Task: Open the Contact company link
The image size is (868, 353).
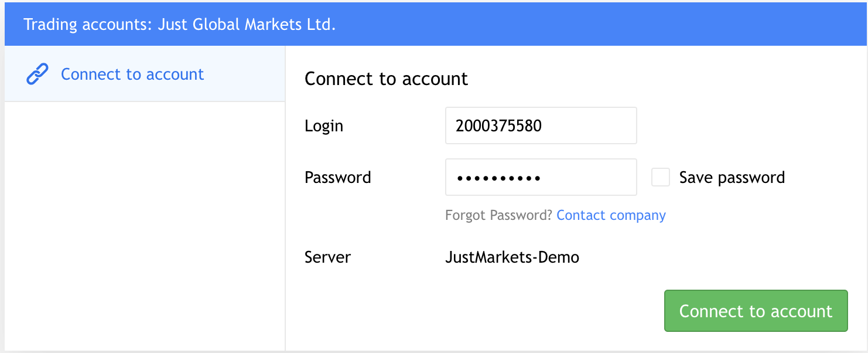Action: coord(611,215)
